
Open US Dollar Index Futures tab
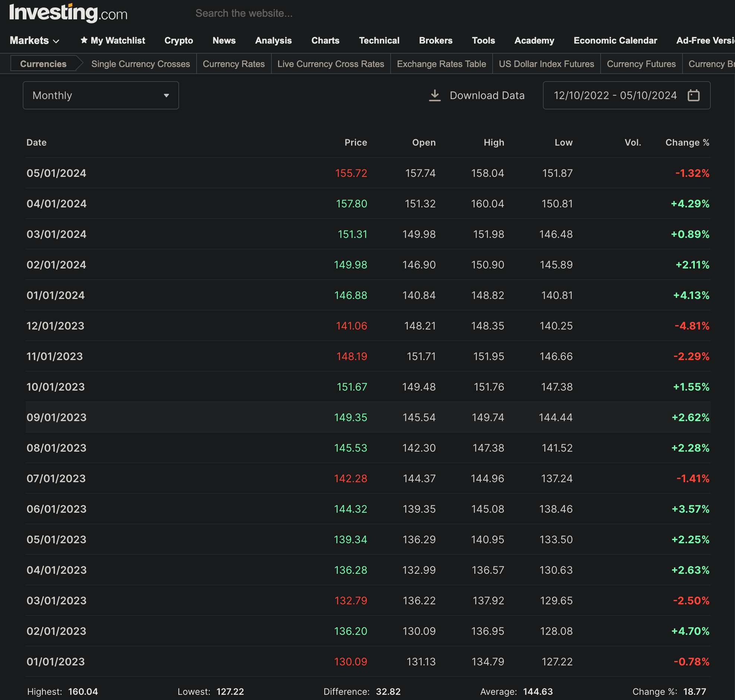(x=546, y=64)
